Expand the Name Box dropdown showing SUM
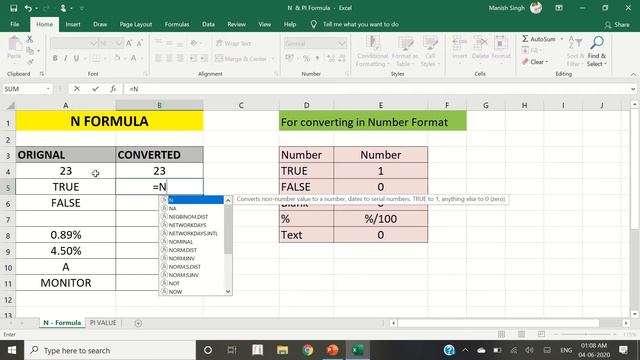The image size is (640, 360). (x=48, y=89)
